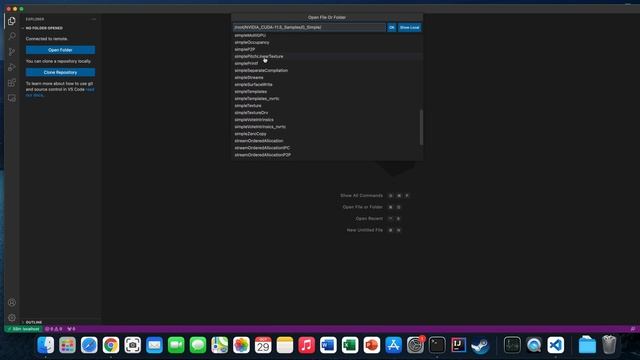
Task: Open Music app from the dock
Action: tap(307, 345)
